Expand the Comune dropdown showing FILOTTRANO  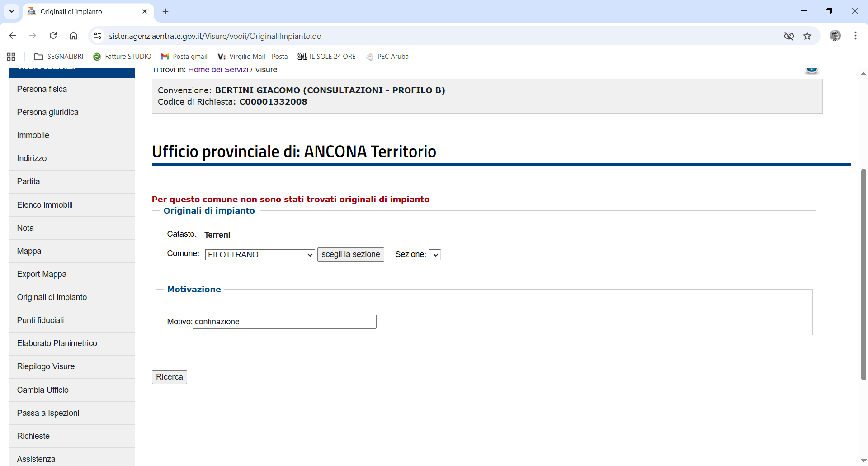click(260, 255)
